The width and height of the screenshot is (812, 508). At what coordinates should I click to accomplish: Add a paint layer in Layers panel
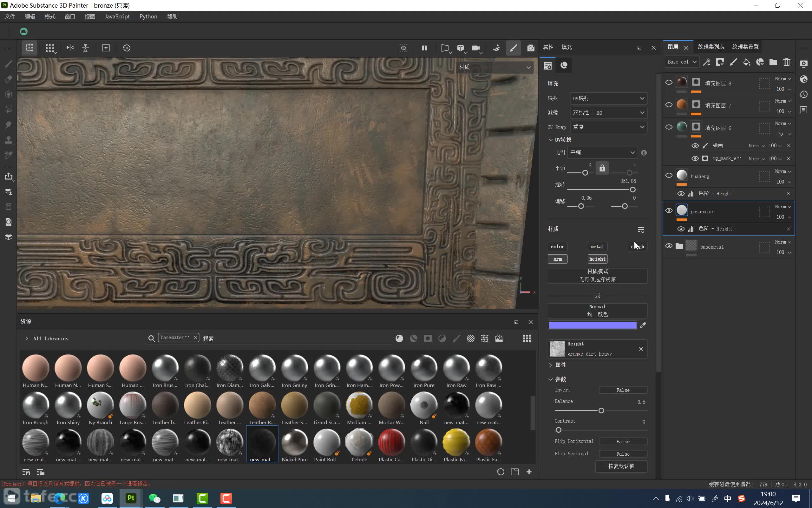tap(733, 62)
